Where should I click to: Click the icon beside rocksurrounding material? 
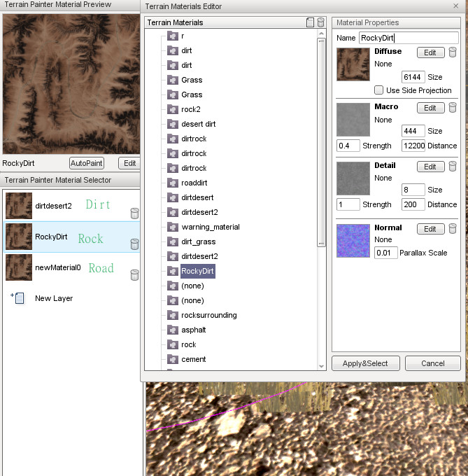click(173, 315)
